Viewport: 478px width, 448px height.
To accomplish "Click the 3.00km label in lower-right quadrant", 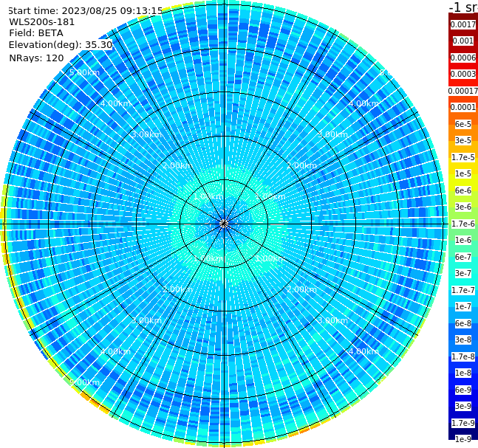I will click(332, 320).
